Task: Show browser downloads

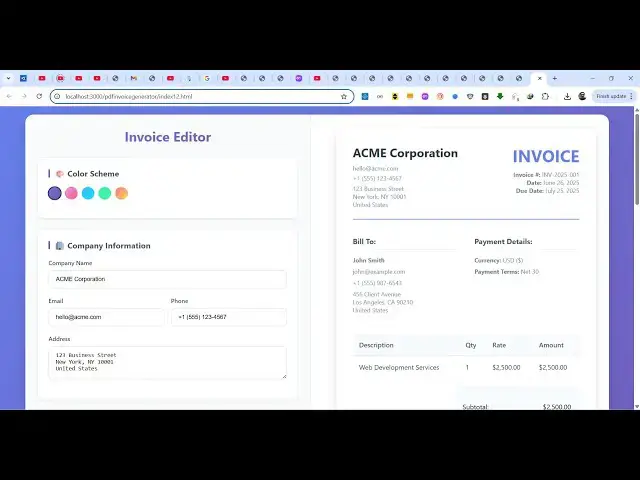Action: tap(567, 96)
